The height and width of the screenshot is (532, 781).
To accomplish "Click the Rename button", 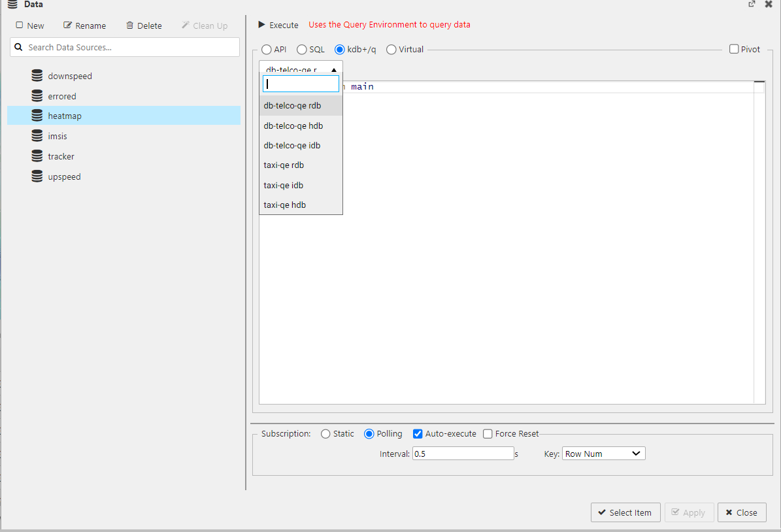I will coord(84,25).
